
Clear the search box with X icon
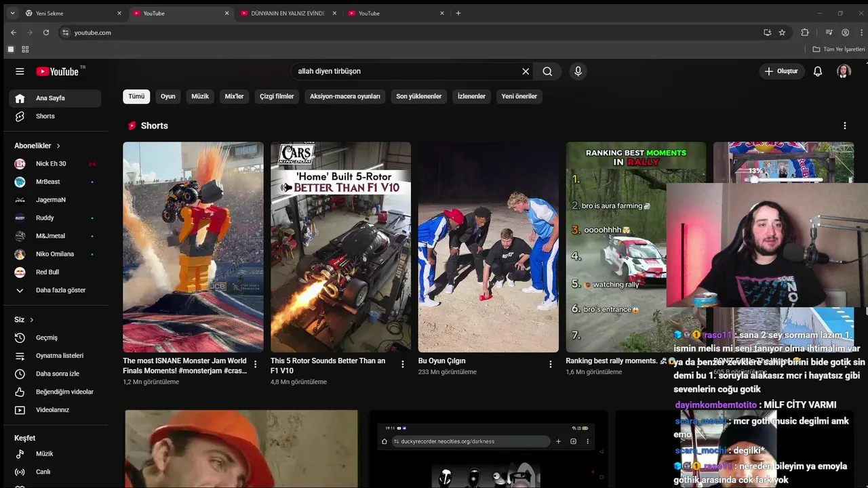[526, 71]
